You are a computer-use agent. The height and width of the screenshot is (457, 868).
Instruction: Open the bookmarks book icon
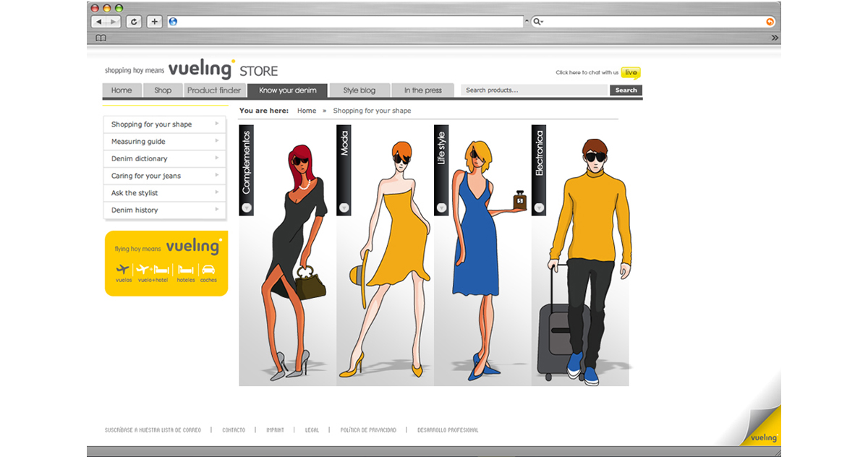101,38
